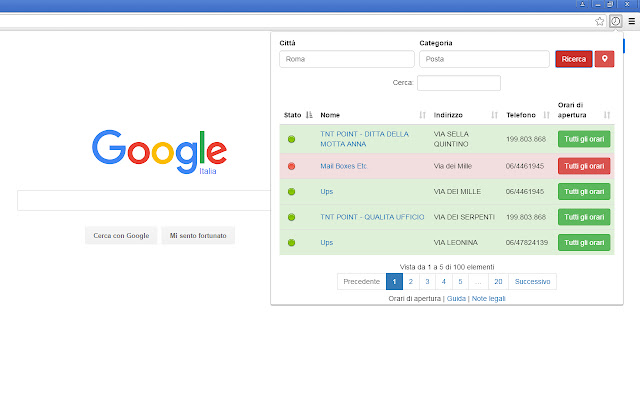Sort by Telefono column arrows
The image size is (640, 400).
pyautogui.click(x=547, y=115)
